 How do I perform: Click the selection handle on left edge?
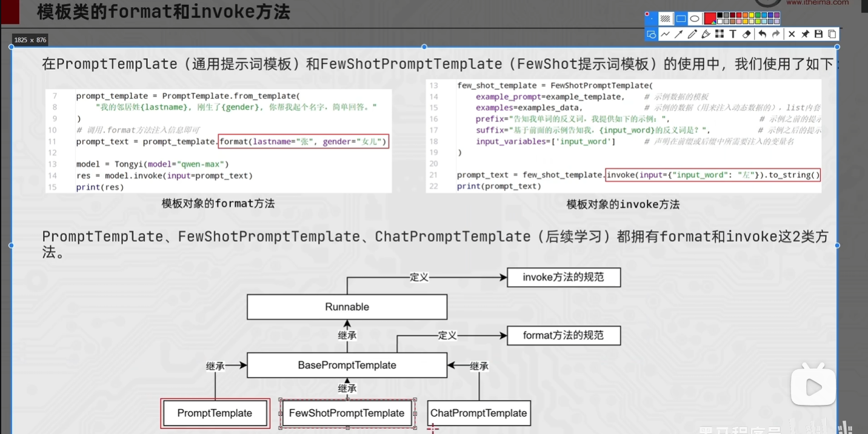(x=11, y=245)
